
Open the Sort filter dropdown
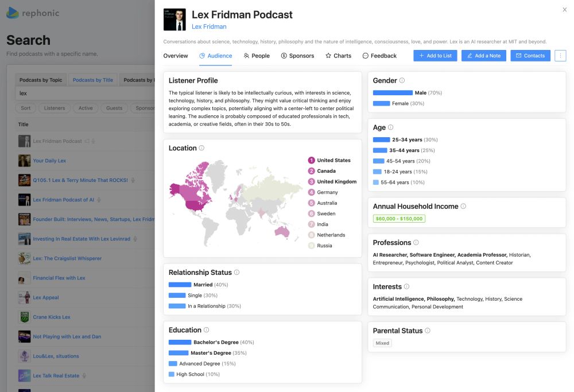pyautogui.click(x=26, y=108)
